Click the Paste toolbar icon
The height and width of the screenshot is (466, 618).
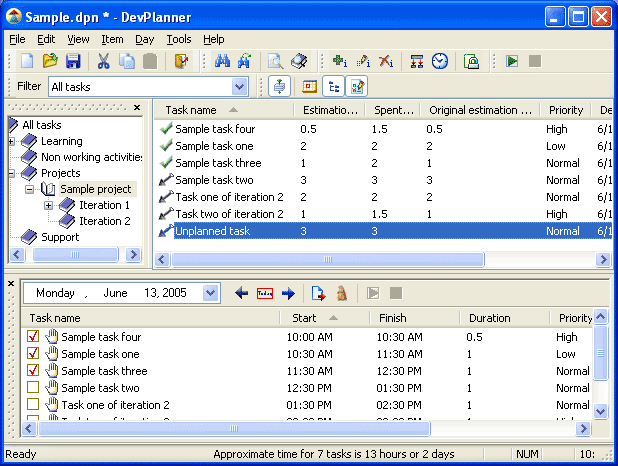150,61
